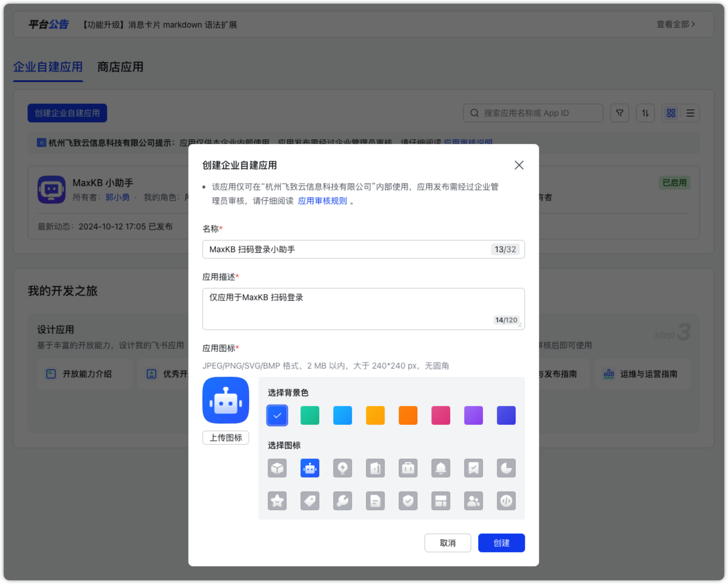
Task: Open the filter icon button
Action: 620,113
